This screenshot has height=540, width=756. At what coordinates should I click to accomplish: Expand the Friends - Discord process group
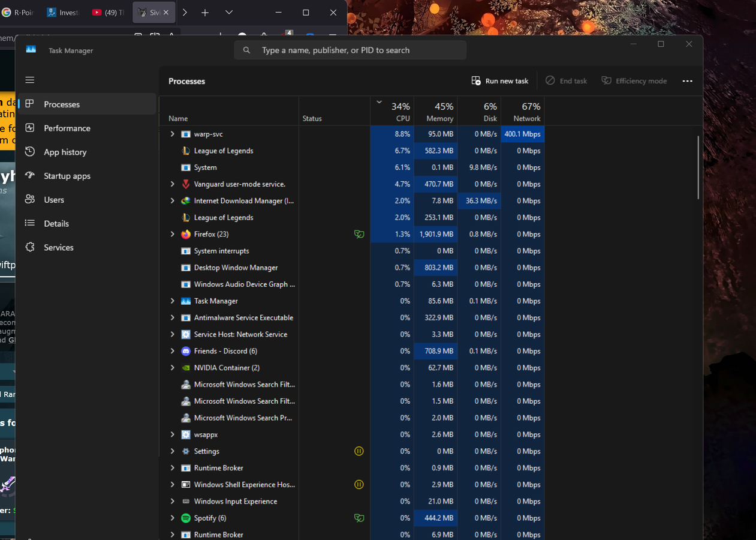[x=173, y=351]
